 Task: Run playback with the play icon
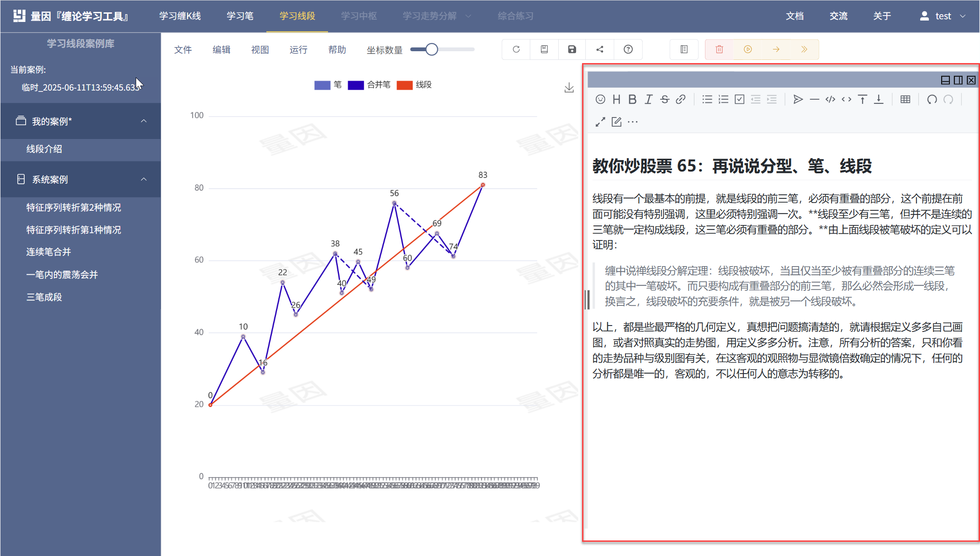748,49
